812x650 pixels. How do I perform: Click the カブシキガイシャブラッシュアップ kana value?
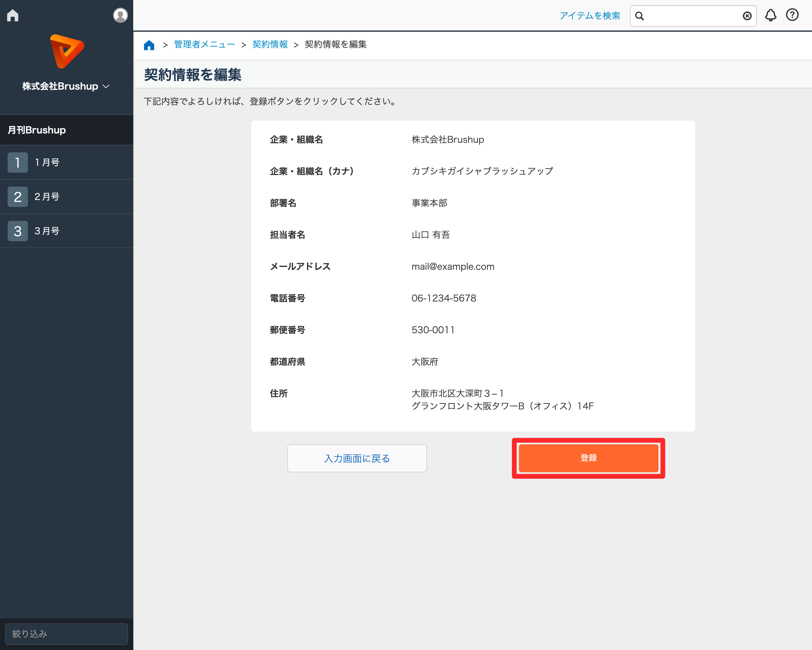[x=482, y=171]
